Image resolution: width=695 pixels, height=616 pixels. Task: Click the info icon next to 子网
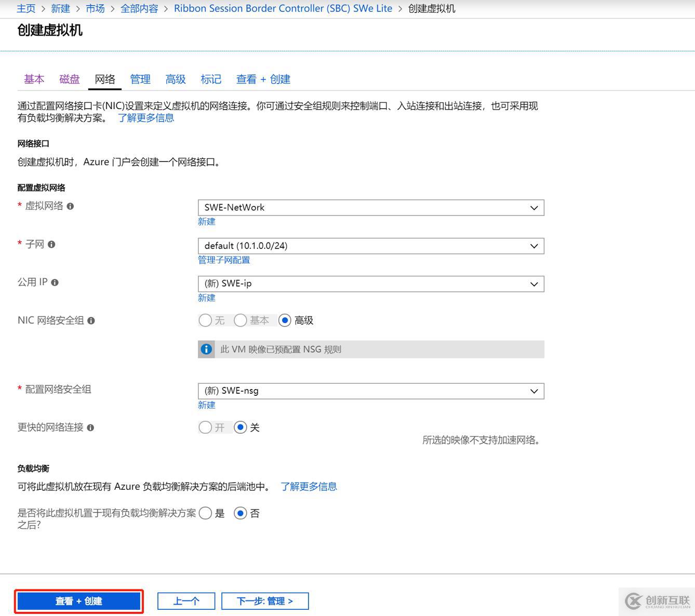(x=51, y=244)
